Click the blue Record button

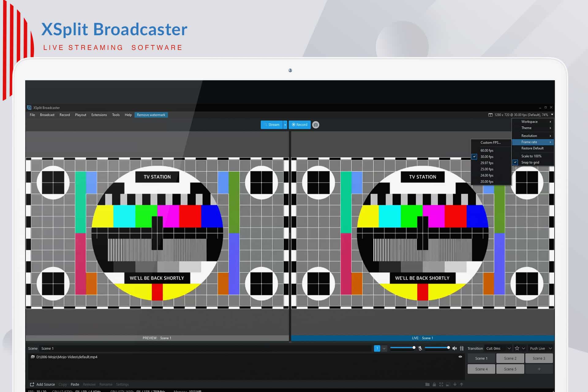[300, 125]
